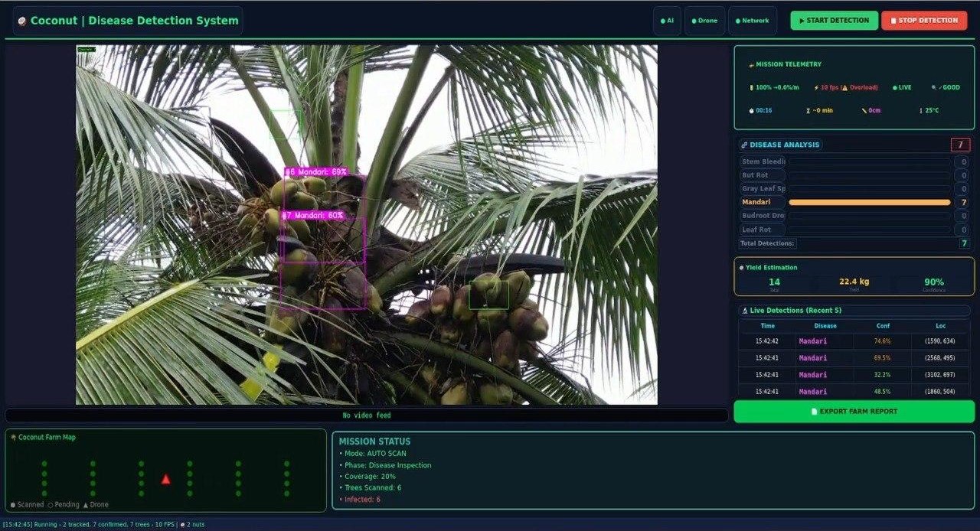980x531 pixels.
Task: Click the Pending legend circle
Action: [51, 505]
